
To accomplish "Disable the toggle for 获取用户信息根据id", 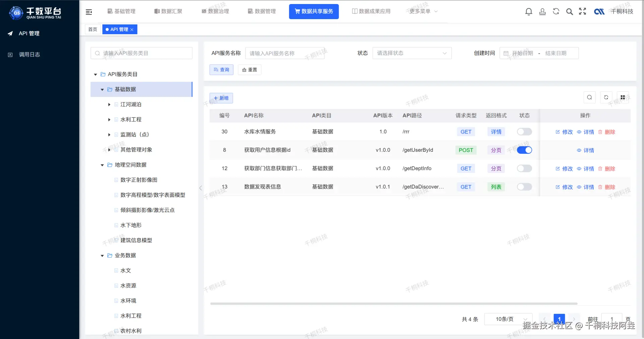I will 524,150.
